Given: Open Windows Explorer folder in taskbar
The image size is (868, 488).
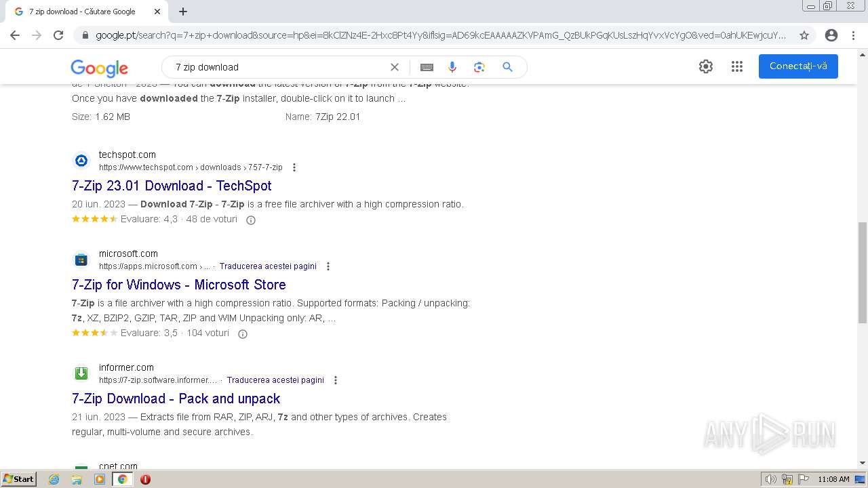Looking at the screenshot, I should click(77, 479).
